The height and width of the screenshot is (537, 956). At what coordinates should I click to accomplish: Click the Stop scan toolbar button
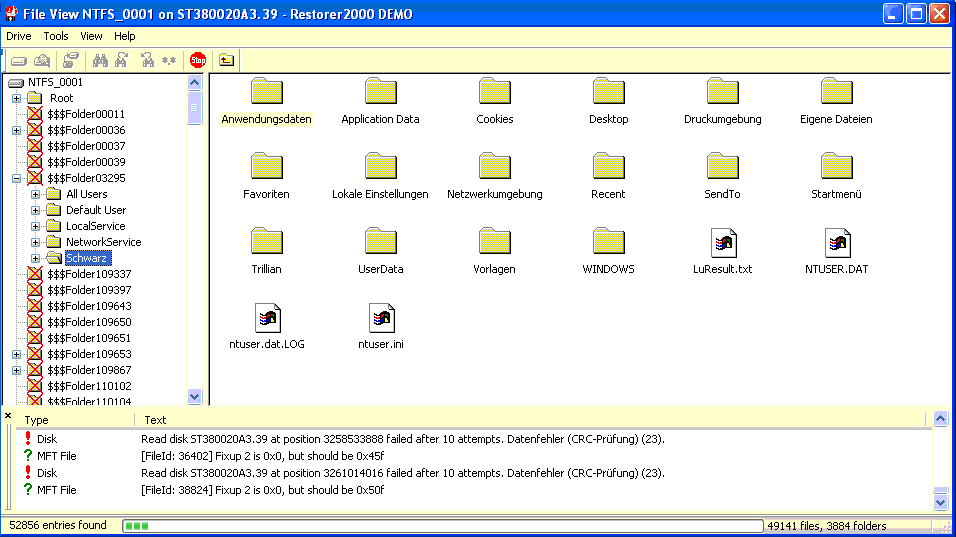[198, 60]
